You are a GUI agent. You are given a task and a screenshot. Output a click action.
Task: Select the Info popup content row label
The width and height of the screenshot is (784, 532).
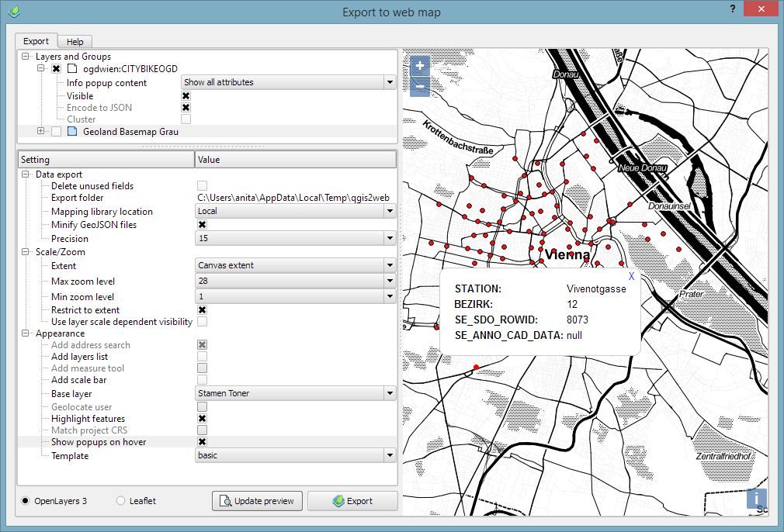coord(106,83)
